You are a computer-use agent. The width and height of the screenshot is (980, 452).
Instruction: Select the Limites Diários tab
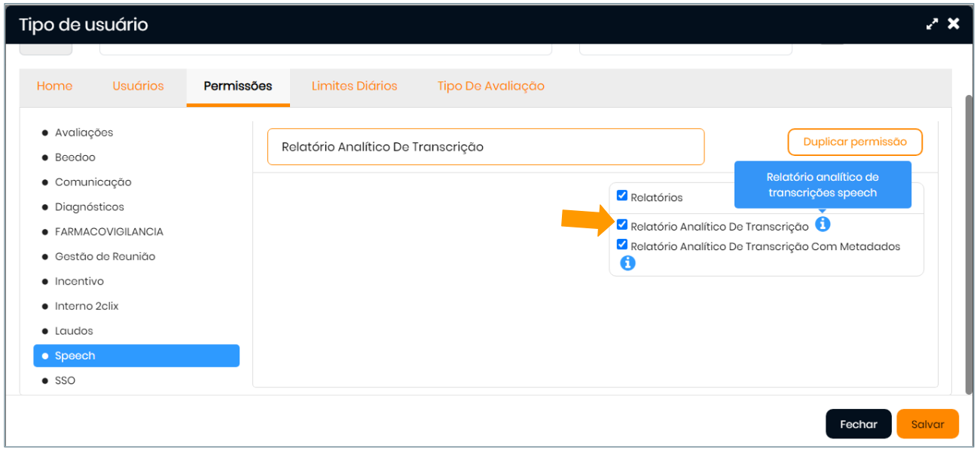point(354,86)
